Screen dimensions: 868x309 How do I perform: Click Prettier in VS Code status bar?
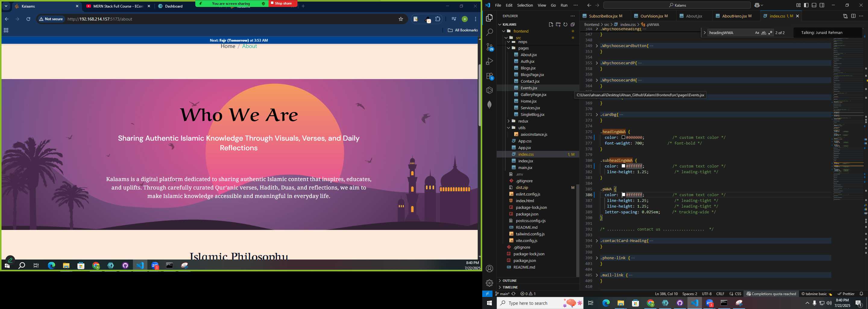[x=846, y=294]
